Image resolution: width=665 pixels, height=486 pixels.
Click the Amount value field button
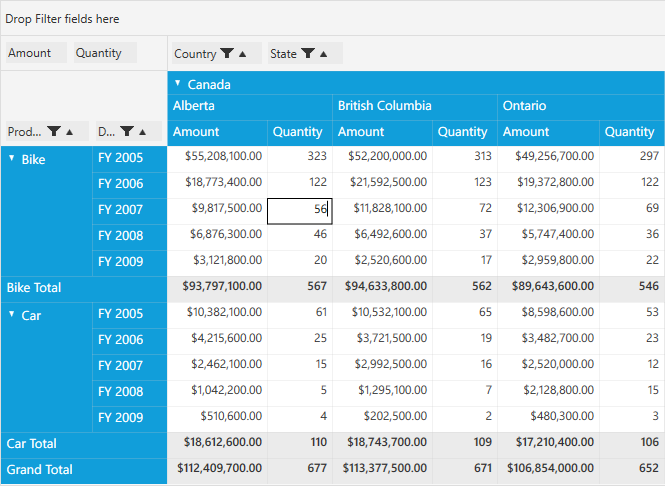pos(35,53)
